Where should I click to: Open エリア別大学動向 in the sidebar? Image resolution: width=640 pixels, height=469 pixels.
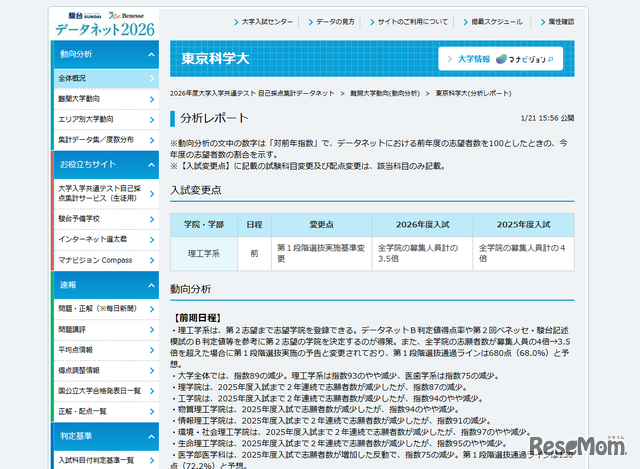pyautogui.click(x=106, y=119)
